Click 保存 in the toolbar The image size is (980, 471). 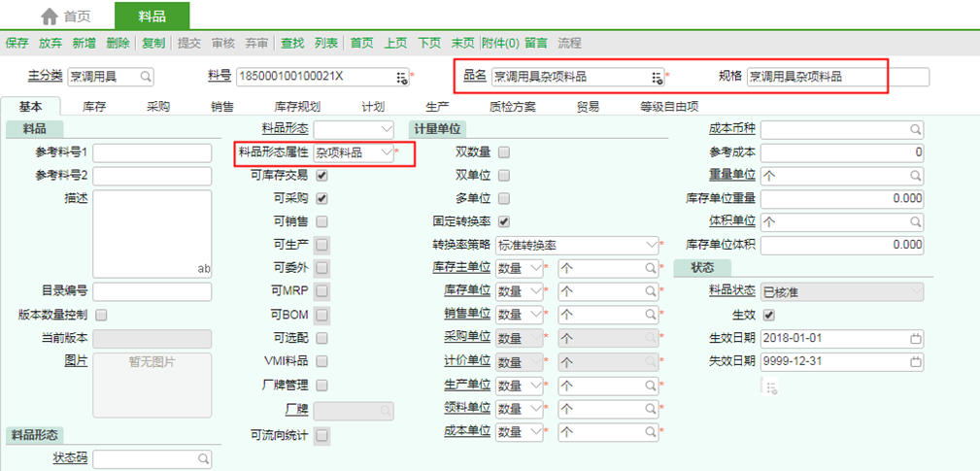tap(17, 43)
